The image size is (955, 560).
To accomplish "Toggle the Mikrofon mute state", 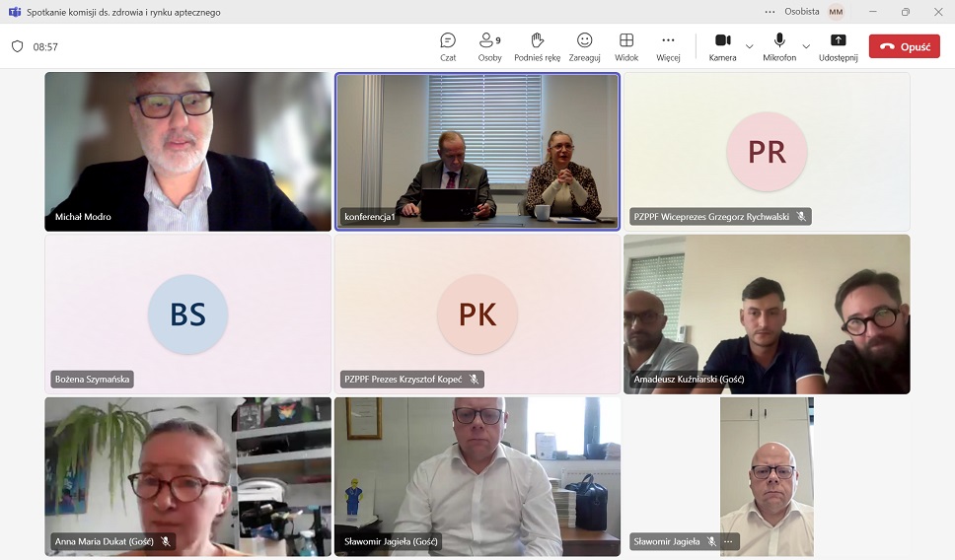I will [x=778, y=45].
